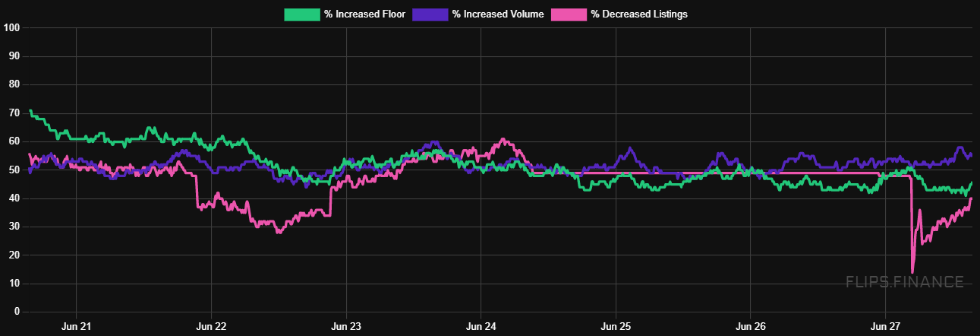Image resolution: width=980 pixels, height=336 pixels.
Task: Click the 100 y-axis value label
Action: coord(11,28)
